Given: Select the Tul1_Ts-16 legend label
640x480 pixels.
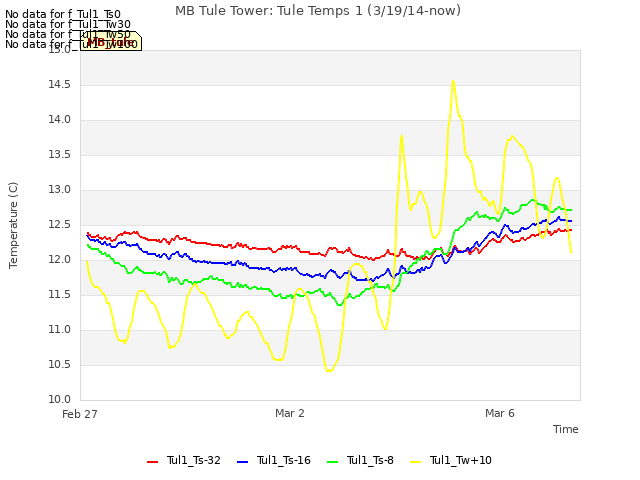Looking at the screenshot, I should 284,460.
